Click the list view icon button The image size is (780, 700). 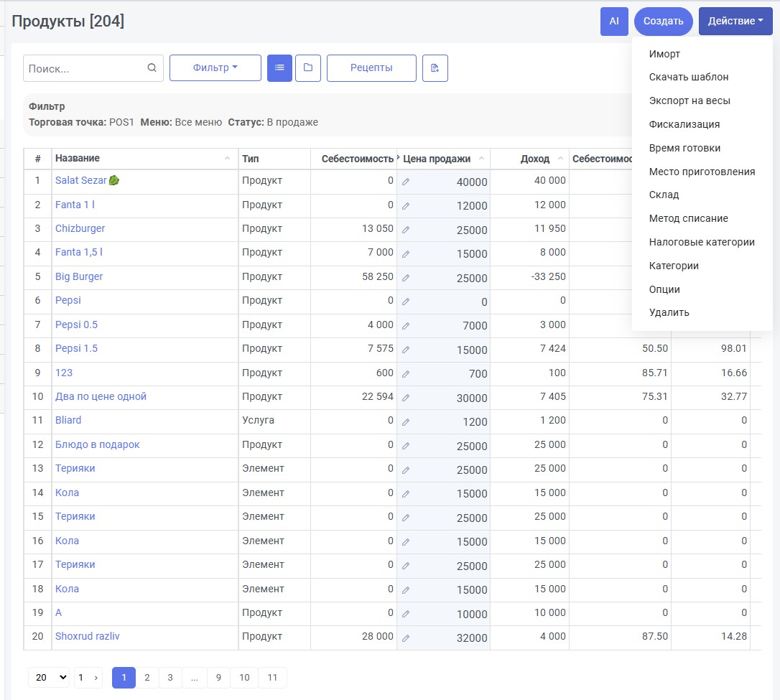pos(279,67)
